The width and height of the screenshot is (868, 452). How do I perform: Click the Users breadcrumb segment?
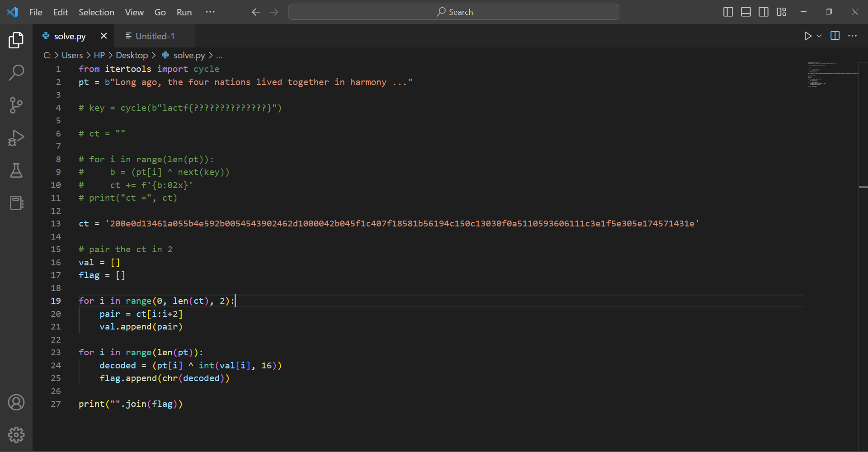point(72,56)
